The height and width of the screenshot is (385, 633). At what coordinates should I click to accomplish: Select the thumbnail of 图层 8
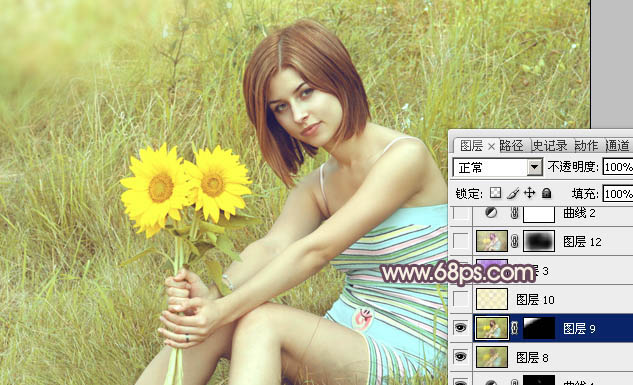[x=492, y=357]
